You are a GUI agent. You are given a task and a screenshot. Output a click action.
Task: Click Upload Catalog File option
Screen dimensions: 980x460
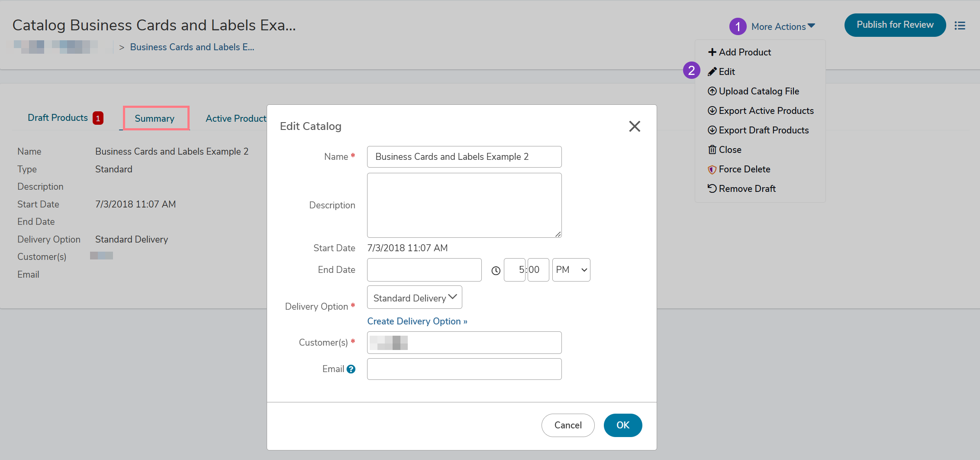(758, 91)
